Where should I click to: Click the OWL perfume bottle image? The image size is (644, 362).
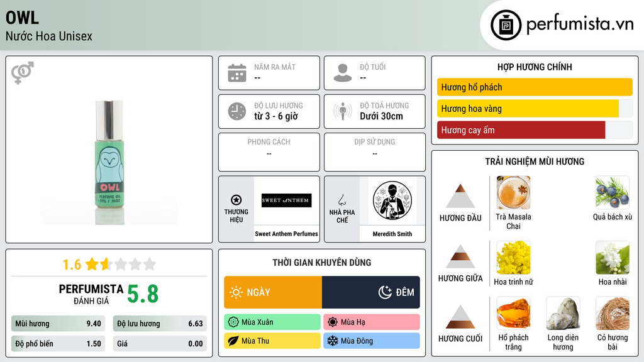pos(109,162)
